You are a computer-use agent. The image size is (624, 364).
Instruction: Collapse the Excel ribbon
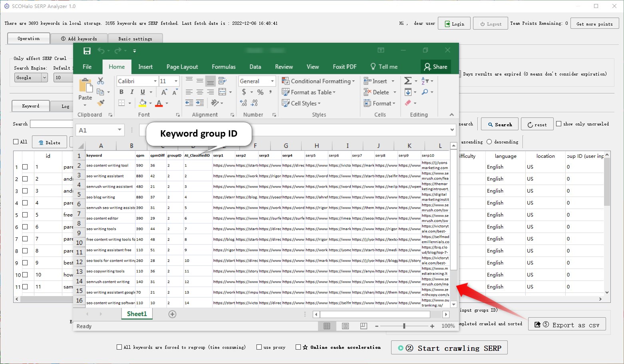coord(452,115)
